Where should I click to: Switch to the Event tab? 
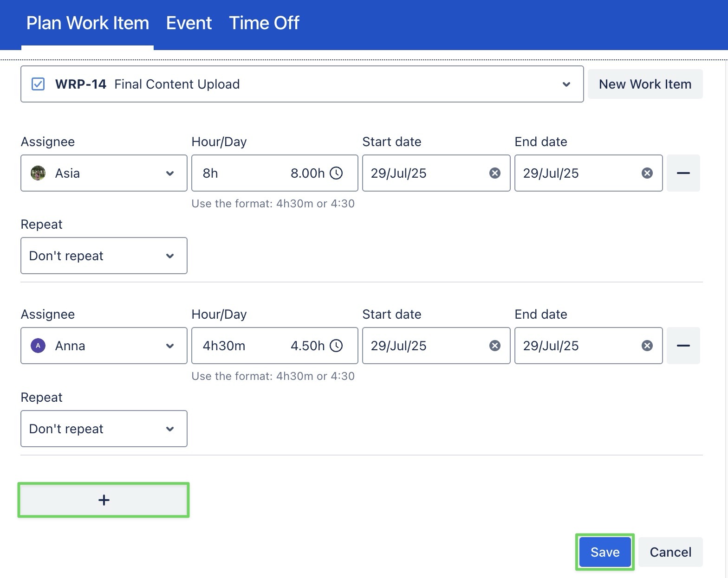pyautogui.click(x=189, y=23)
